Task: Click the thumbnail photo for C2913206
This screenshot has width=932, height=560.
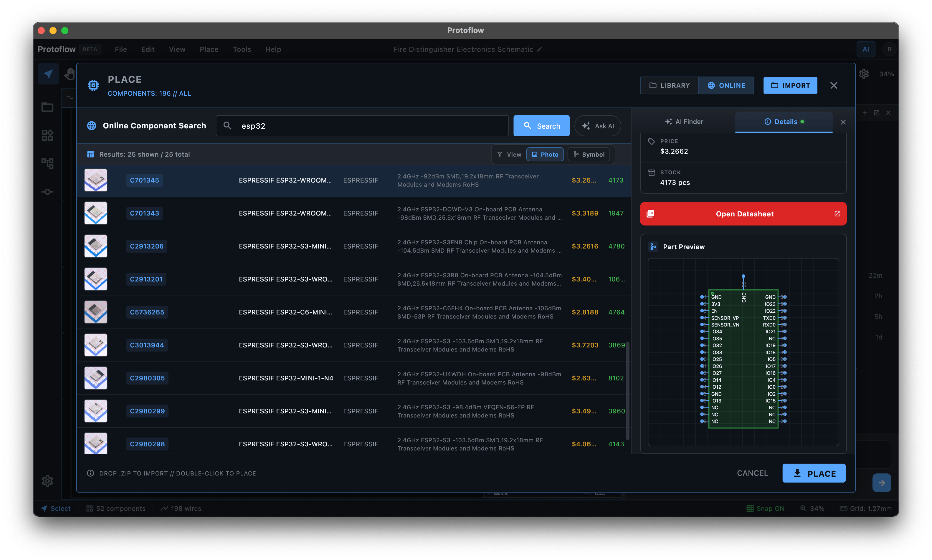Action: click(95, 246)
